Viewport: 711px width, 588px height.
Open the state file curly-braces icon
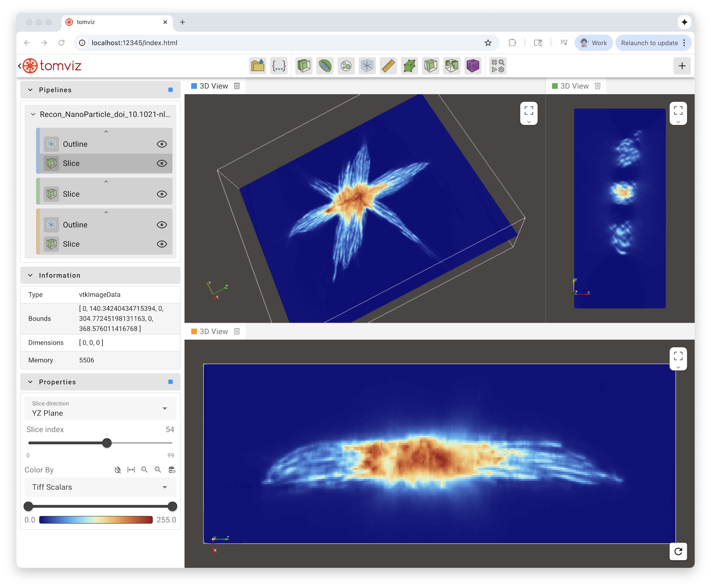coord(279,66)
